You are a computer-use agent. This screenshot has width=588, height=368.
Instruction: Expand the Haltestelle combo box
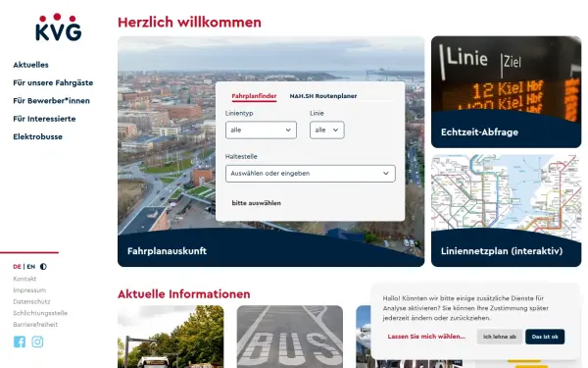coord(311,174)
